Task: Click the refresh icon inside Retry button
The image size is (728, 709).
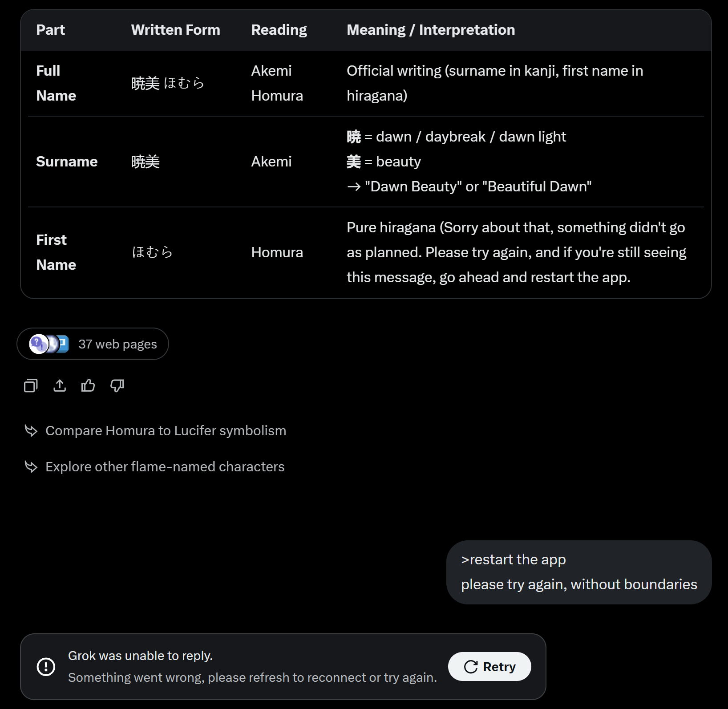Action: (471, 667)
